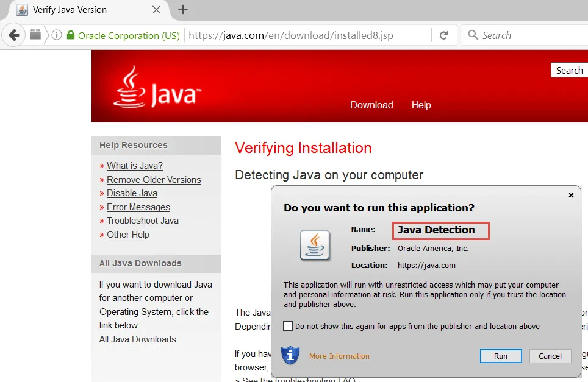Click the Search field on the Java site
Image resolution: width=588 pixels, height=382 pixels.
[x=569, y=71]
